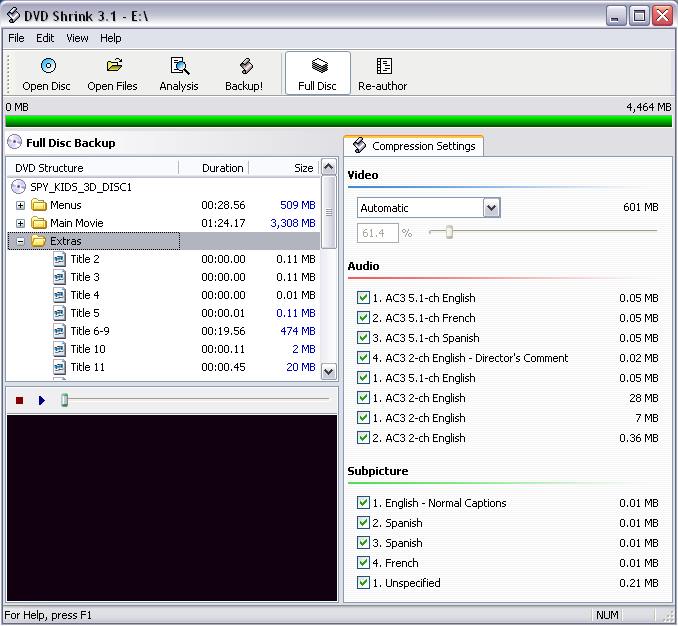Click the Main Movie folder icon
The image size is (678, 626).
pyautogui.click(x=39, y=223)
